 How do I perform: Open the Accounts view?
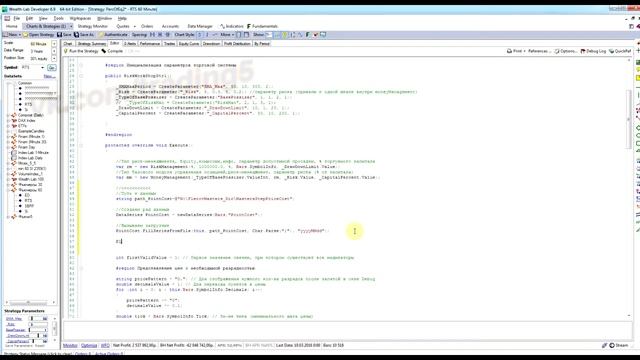pos(170,26)
